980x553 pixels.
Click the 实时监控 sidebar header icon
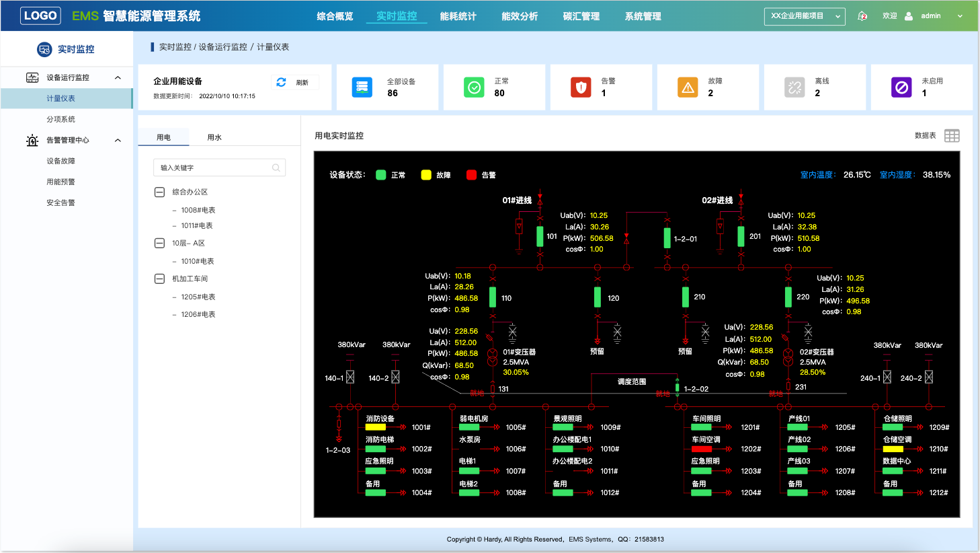point(44,49)
